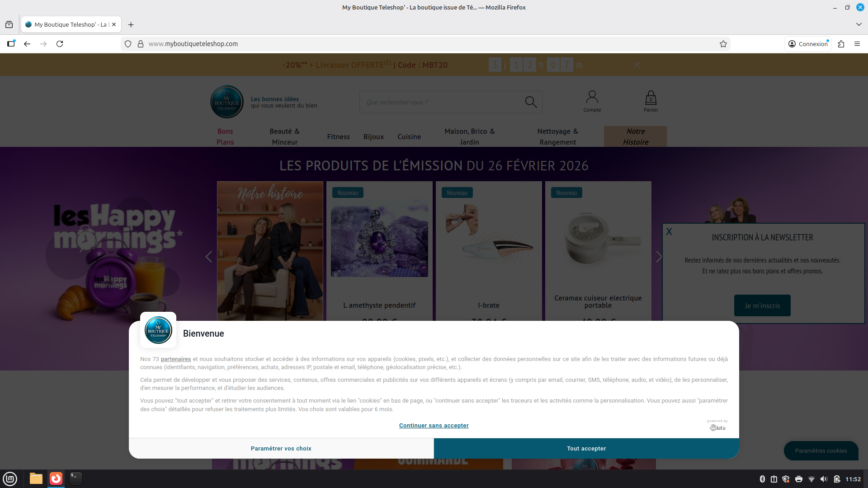Click Continuer sans accepter link
The image size is (868, 488).
click(434, 425)
